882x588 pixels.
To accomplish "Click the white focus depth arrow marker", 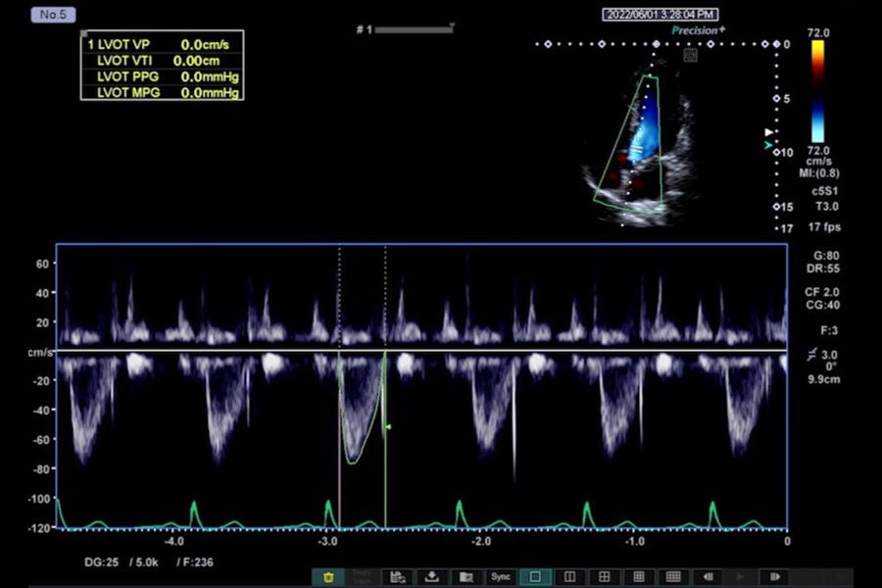I will (x=769, y=132).
